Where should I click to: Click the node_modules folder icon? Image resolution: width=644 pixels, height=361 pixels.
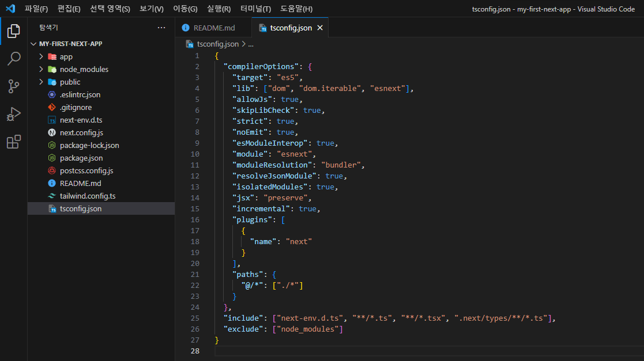coord(52,69)
